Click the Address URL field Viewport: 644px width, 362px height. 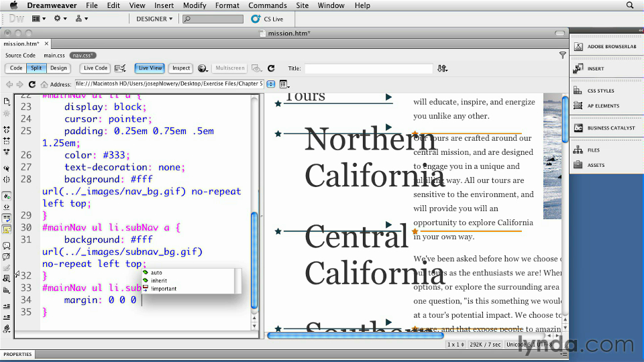[170, 84]
